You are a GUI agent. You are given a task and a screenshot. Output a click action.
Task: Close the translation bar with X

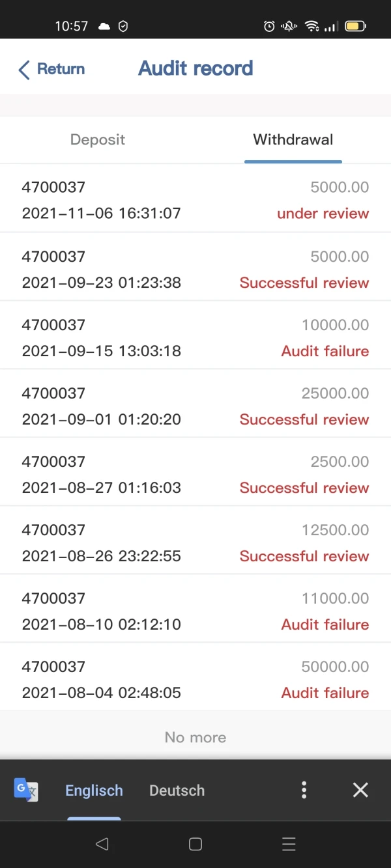click(360, 790)
